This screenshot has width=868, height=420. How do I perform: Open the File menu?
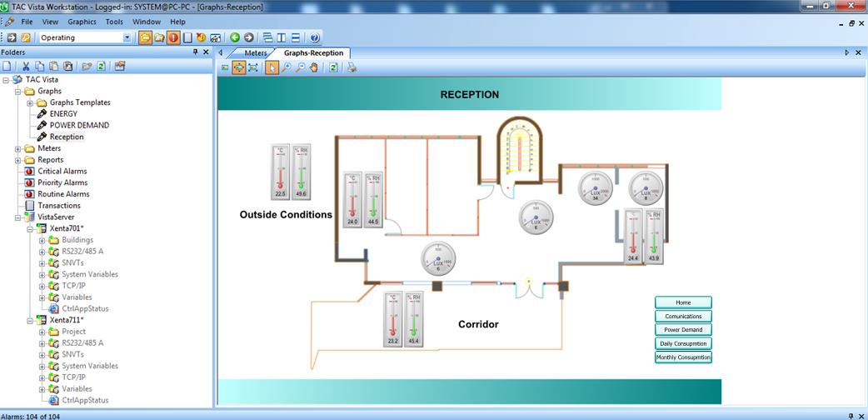[27, 22]
